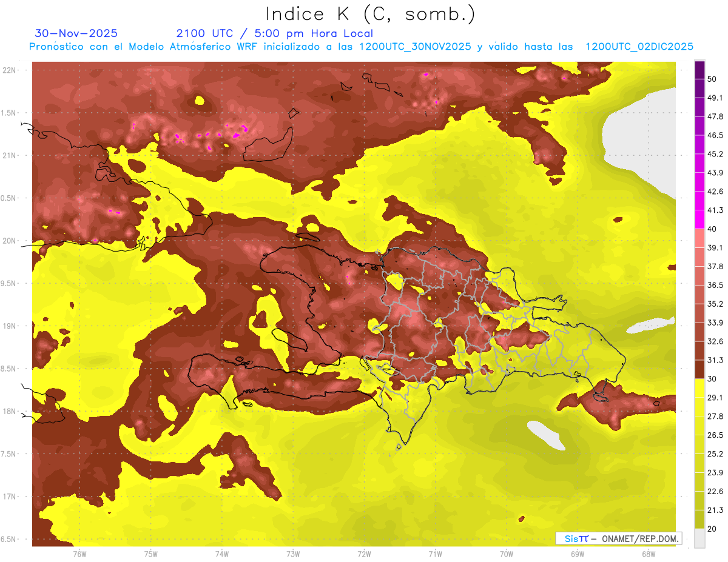Click the "20N" latitude axis label
The width and height of the screenshot is (728, 562).
coord(8,241)
